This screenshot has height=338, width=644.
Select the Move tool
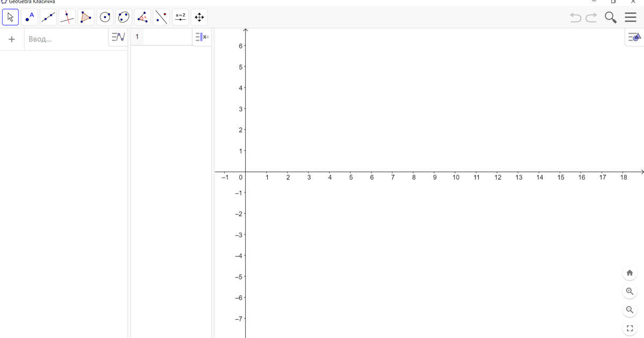pyautogui.click(x=10, y=17)
